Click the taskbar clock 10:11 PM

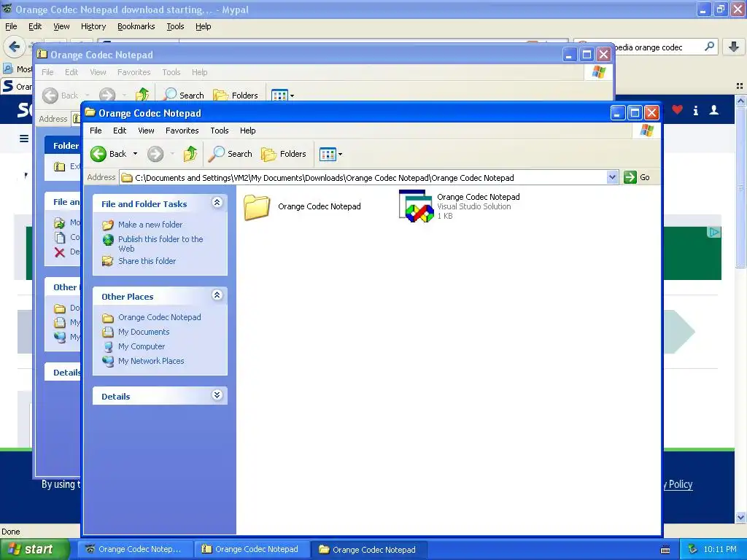point(720,549)
